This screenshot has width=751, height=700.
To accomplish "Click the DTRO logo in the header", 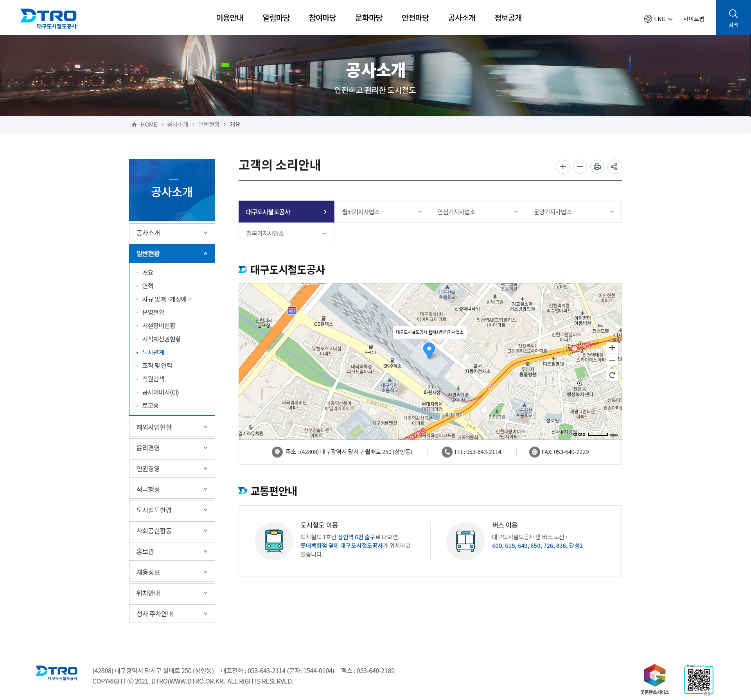I will (49, 18).
